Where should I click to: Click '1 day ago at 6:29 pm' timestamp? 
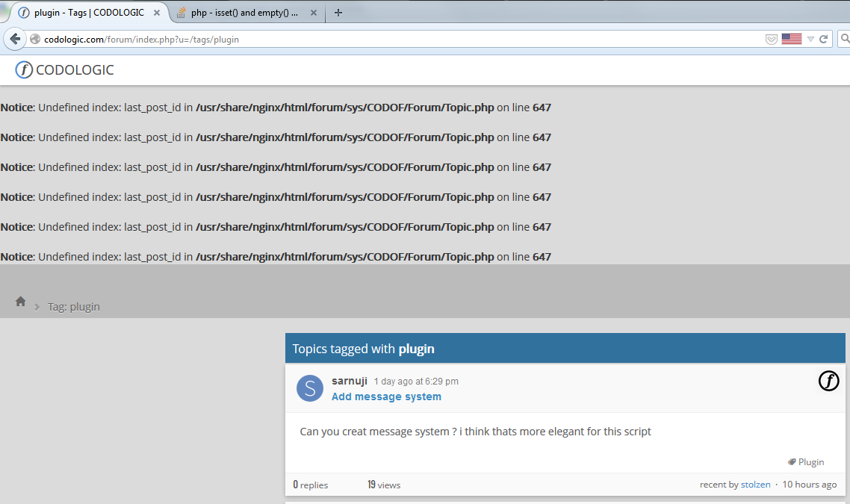click(416, 382)
